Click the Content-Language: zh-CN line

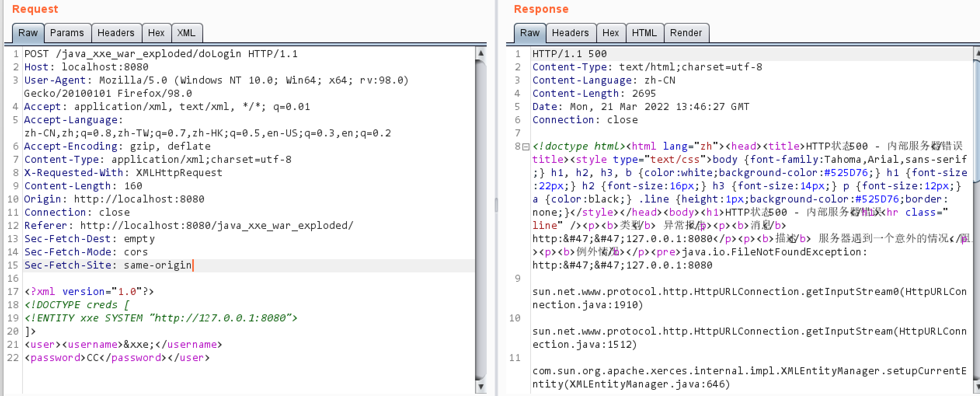(x=604, y=80)
